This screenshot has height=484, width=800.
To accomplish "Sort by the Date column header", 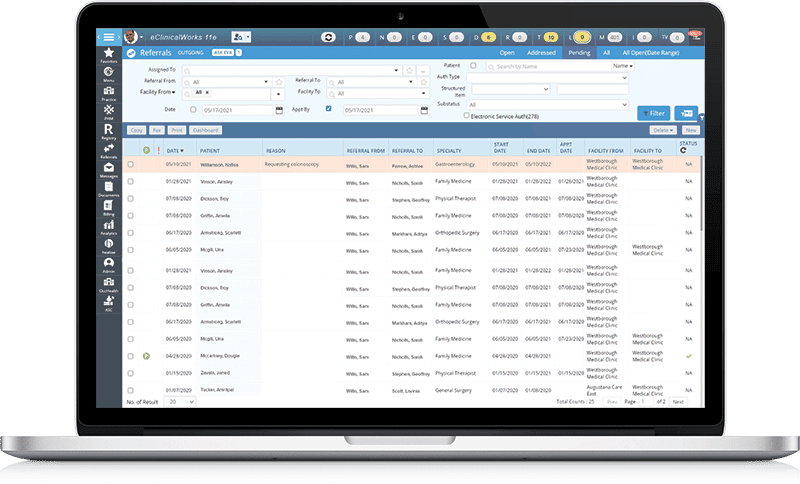I will click(174, 150).
